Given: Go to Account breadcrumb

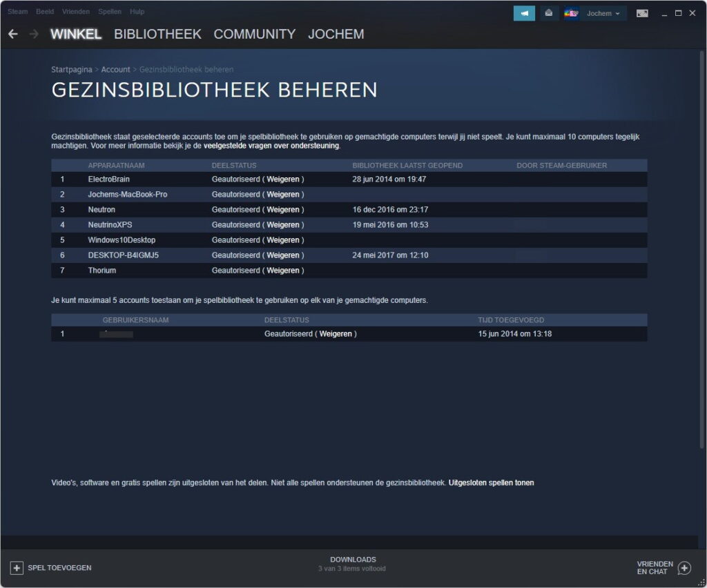Looking at the screenshot, I should pyautogui.click(x=115, y=70).
